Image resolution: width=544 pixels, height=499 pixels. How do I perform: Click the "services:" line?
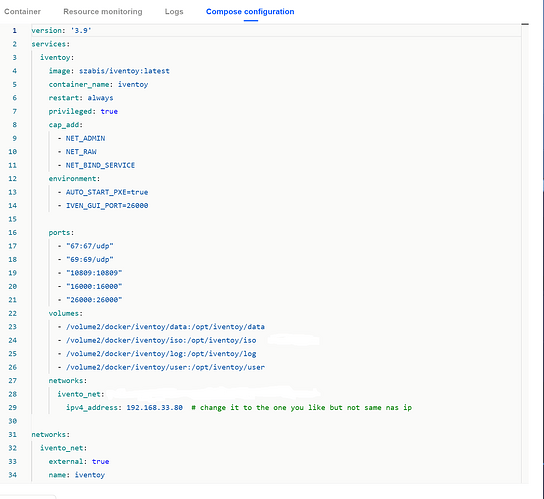coord(51,44)
